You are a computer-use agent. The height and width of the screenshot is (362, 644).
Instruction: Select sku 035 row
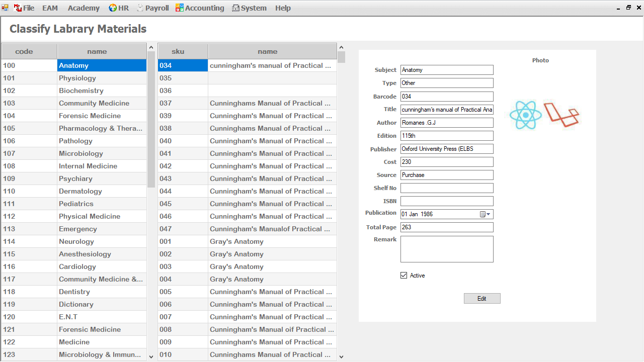[247, 78]
